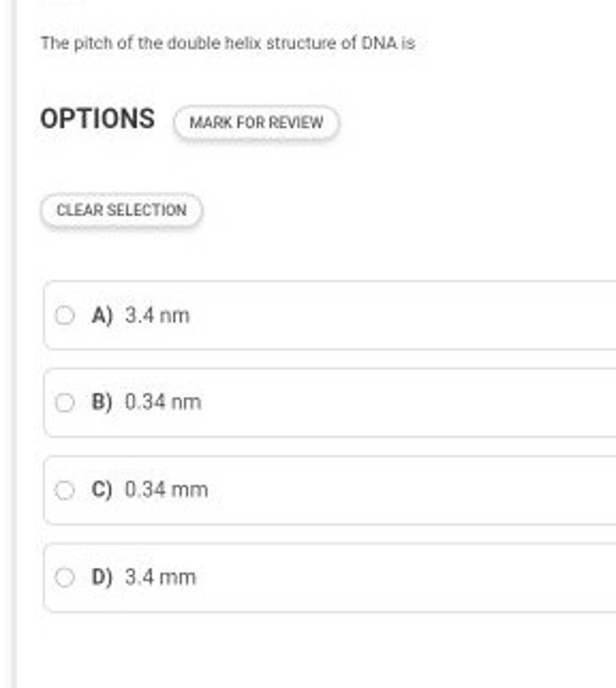Select the label text D)
The image size is (616, 688).
tap(102, 577)
